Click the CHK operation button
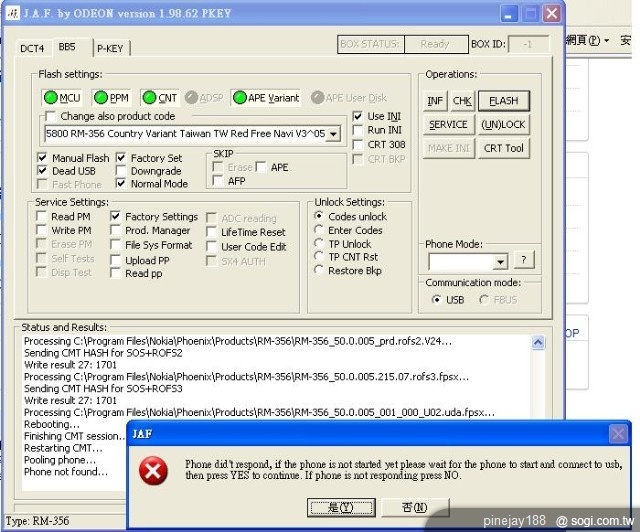 [462, 101]
